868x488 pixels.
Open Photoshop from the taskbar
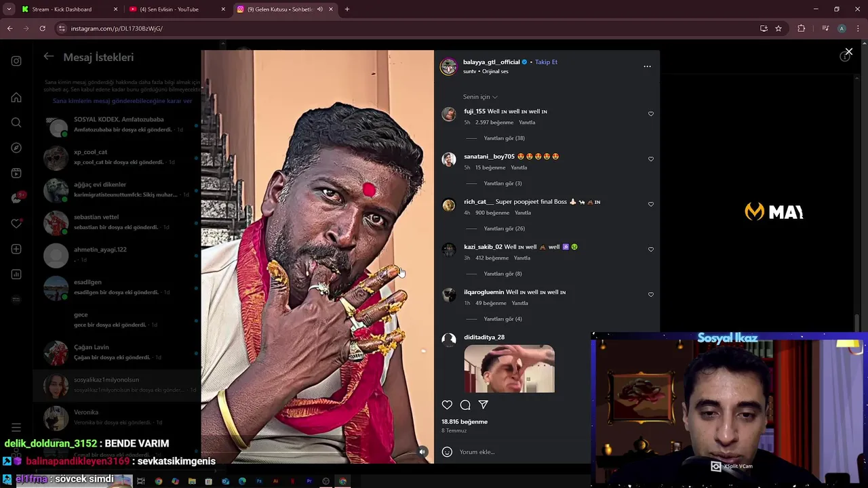259,481
